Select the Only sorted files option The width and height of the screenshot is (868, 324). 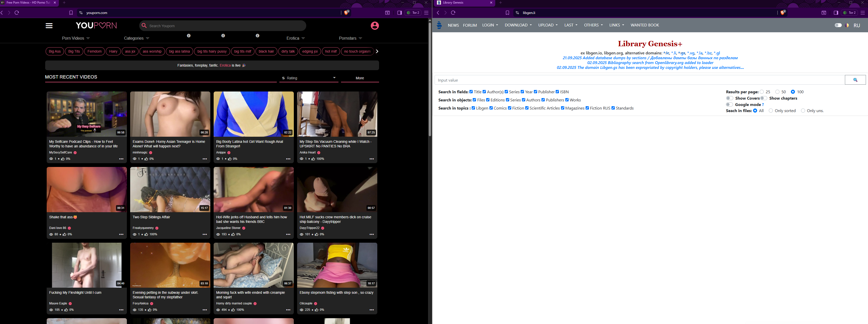[771, 111]
